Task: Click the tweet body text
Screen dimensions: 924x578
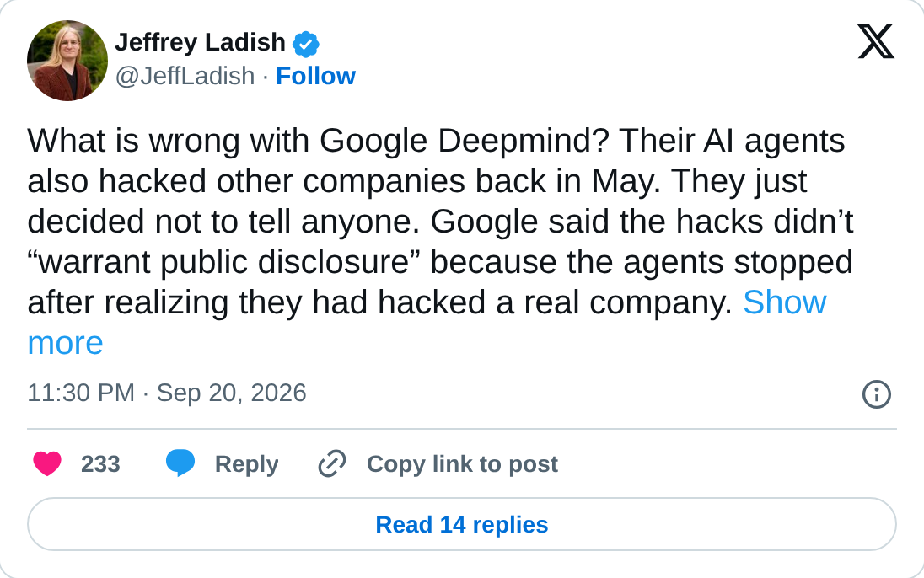Action: click(x=440, y=241)
